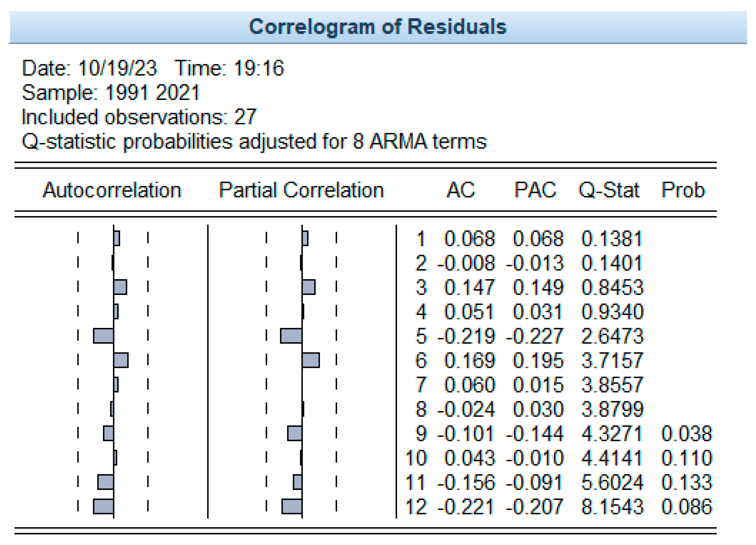Image resolution: width=756 pixels, height=545 pixels.
Task: Click lag 12 autocorrelation bar
Action: pyautogui.click(x=103, y=506)
